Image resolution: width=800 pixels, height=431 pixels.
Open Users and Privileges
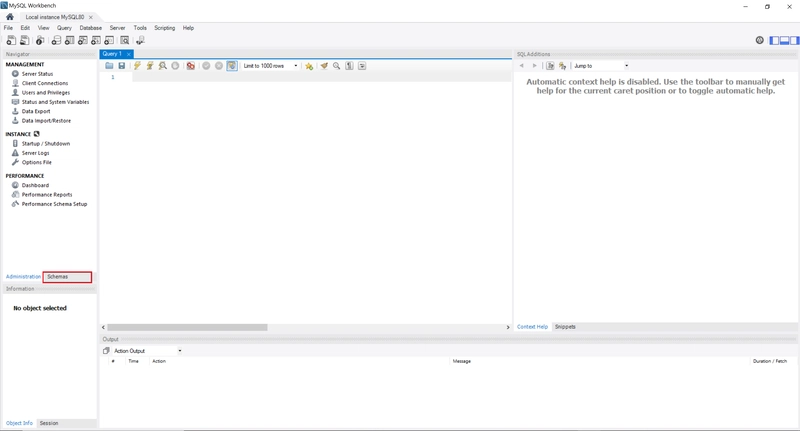pos(46,93)
